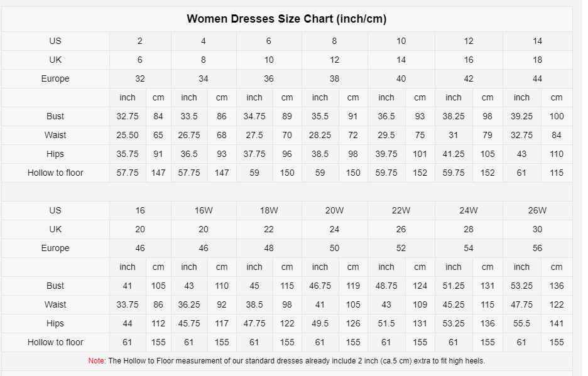Click Hips value 41.25 inch
The width and height of the screenshot is (588, 376).
point(454,154)
